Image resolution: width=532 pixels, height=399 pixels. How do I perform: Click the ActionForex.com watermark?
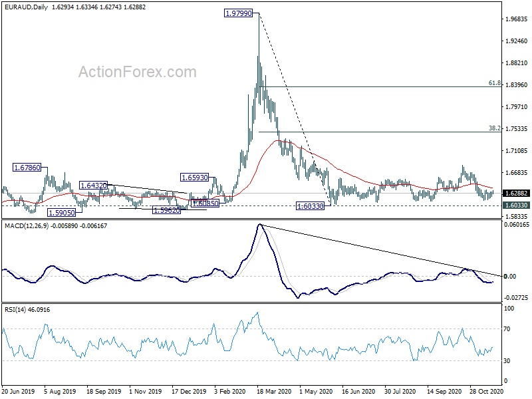[138, 72]
